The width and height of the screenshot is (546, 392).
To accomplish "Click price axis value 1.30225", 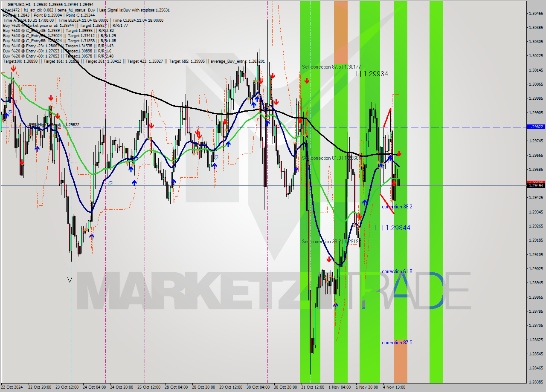I will click(536, 56).
